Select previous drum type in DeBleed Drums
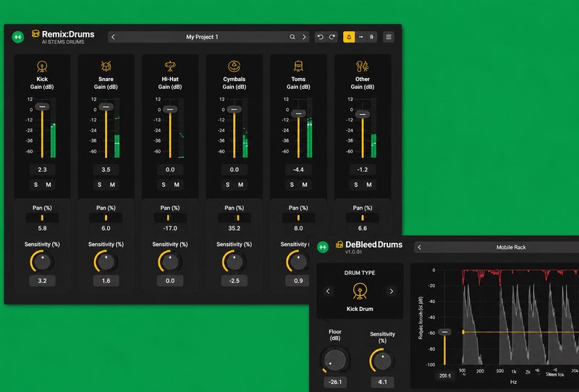 click(x=328, y=291)
